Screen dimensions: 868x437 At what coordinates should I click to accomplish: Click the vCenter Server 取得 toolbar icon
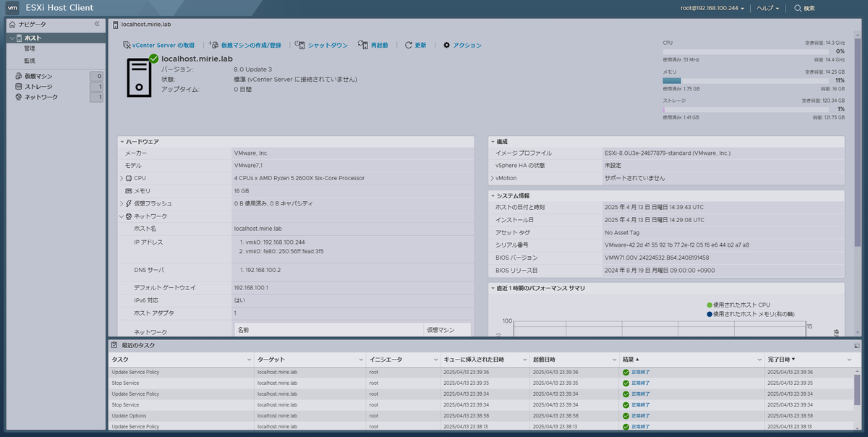[127, 45]
